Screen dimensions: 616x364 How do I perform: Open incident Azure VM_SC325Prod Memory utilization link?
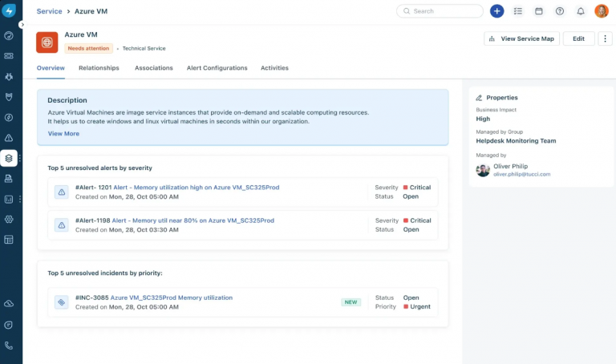point(172,297)
